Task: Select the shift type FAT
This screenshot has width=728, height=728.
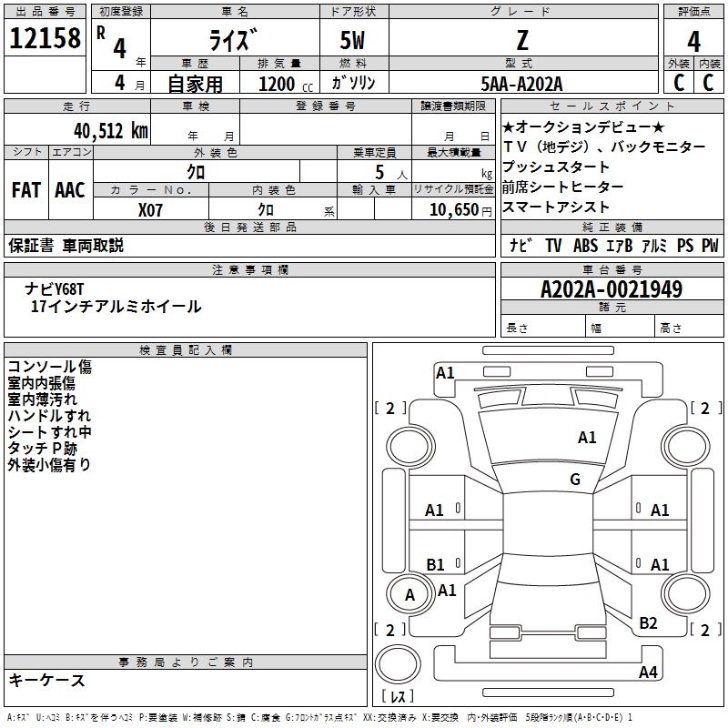Action: click(26, 190)
